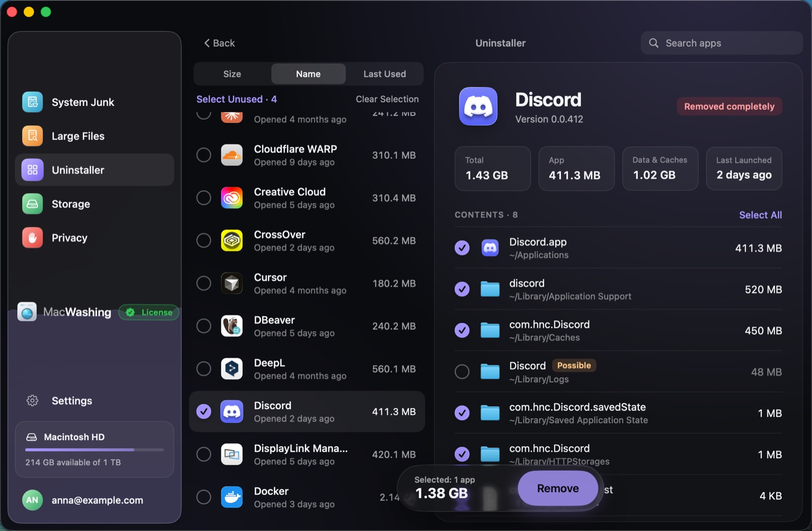This screenshot has width=812, height=531.
Task: Uncheck the Discord.app contents item
Action: (x=462, y=248)
